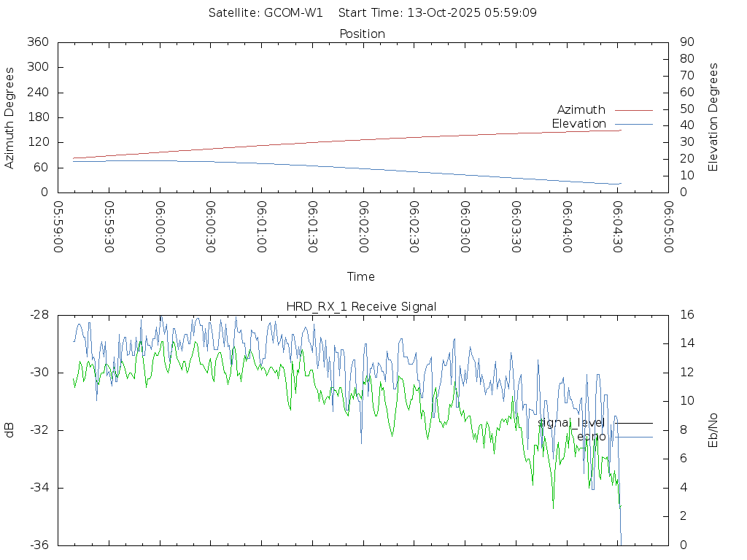Viewport: 747px width, 560px height.
Task: Click the Time x-axis label
Action: pos(361,277)
